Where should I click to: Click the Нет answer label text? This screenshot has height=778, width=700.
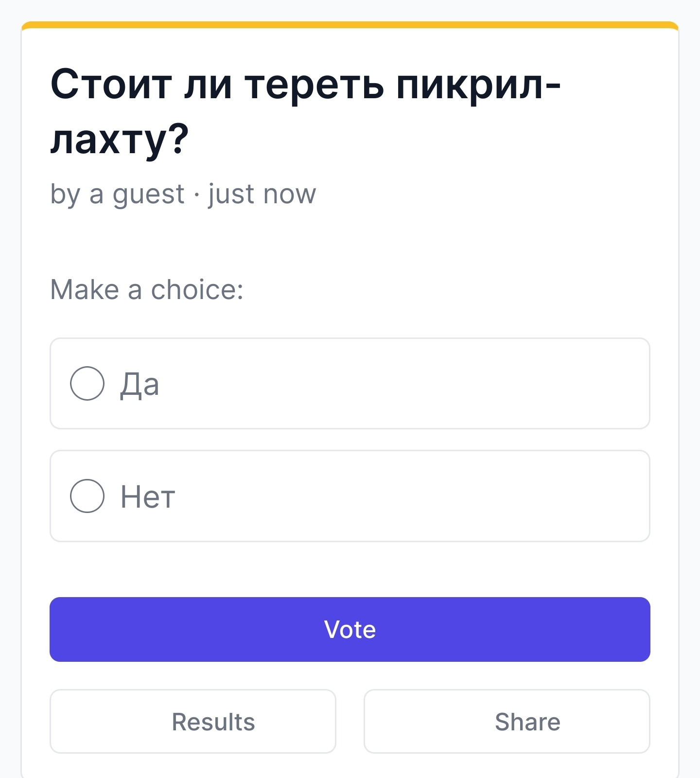point(148,497)
